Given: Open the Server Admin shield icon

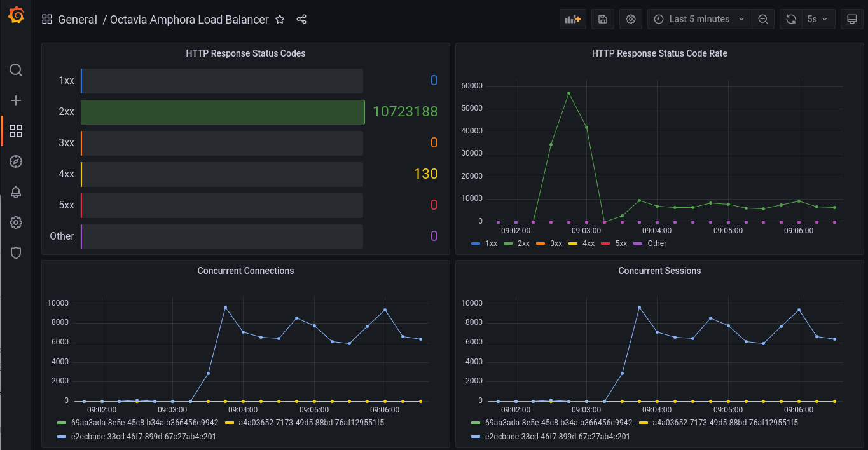Looking at the screenshot, I should coord(16,253).
